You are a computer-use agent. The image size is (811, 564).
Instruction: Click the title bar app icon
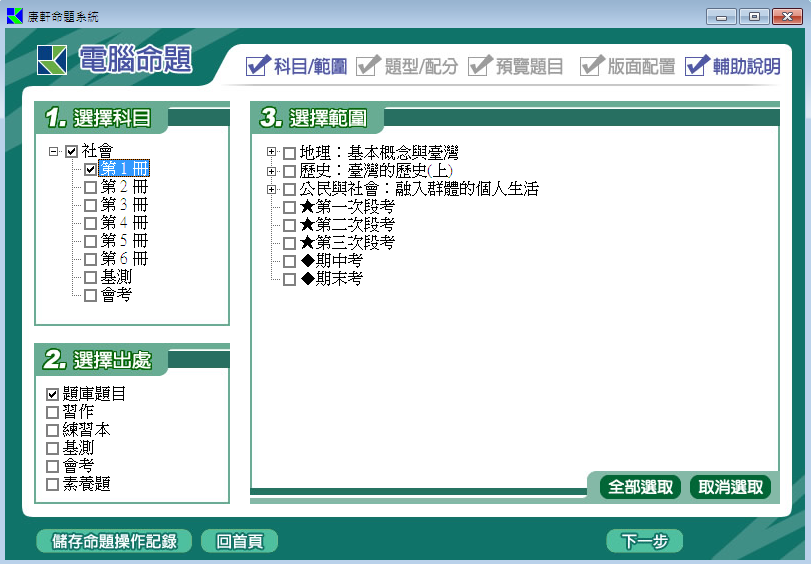14,17
